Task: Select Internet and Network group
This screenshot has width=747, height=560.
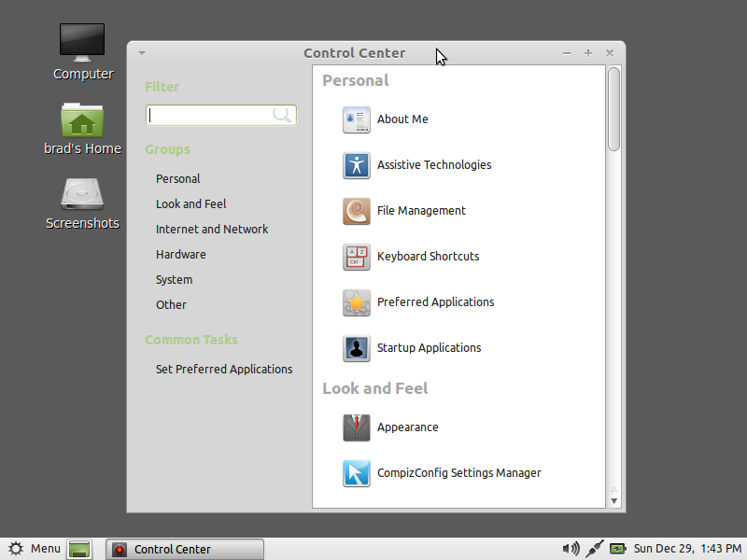Action: tap(212, 229)
